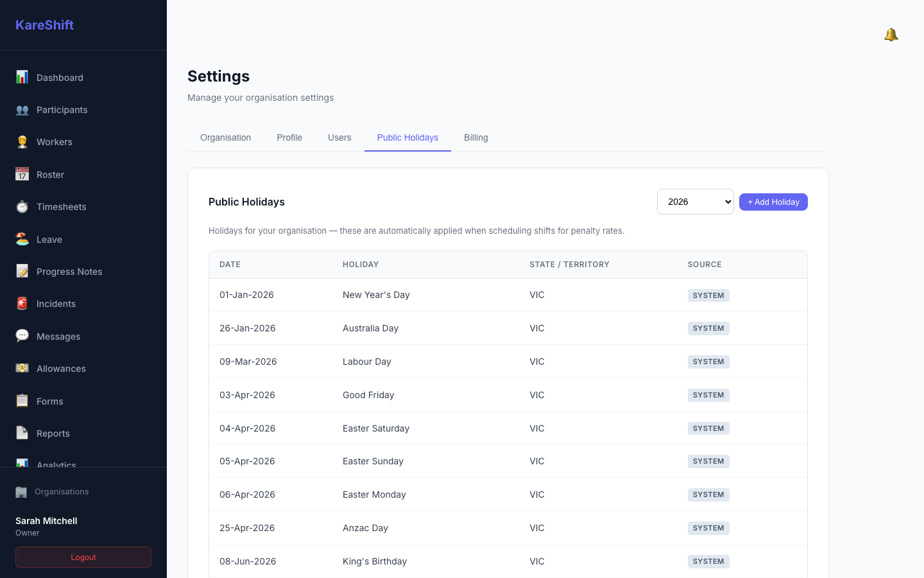Click the Allowances money icon
The width and height of the screenshot is (924, 578).
[x=22, y=368]
